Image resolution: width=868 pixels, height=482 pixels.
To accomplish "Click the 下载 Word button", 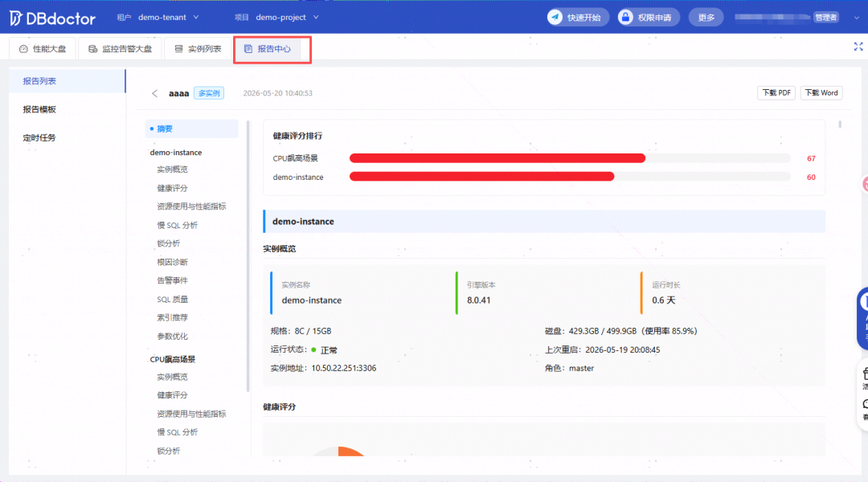I will pos(821,93).
